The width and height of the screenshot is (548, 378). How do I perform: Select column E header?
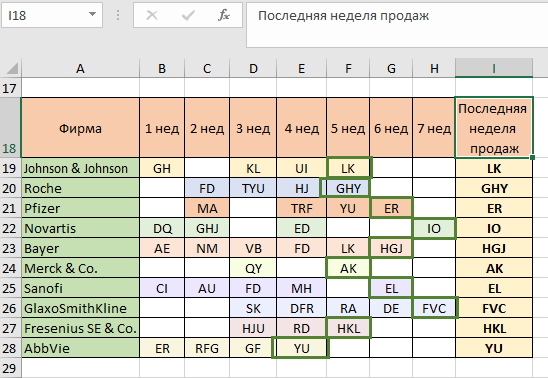301,68
